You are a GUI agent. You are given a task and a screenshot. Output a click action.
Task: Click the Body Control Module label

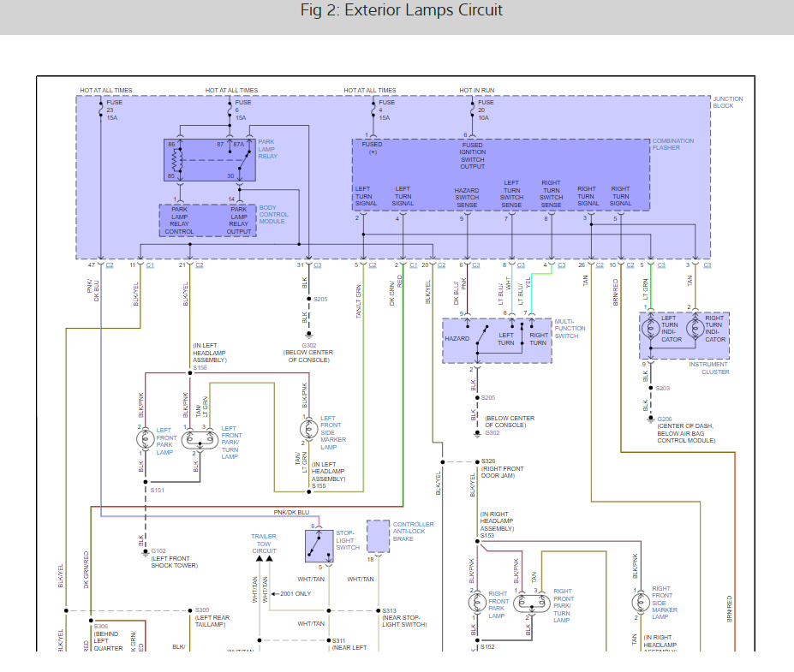point(274,215)
